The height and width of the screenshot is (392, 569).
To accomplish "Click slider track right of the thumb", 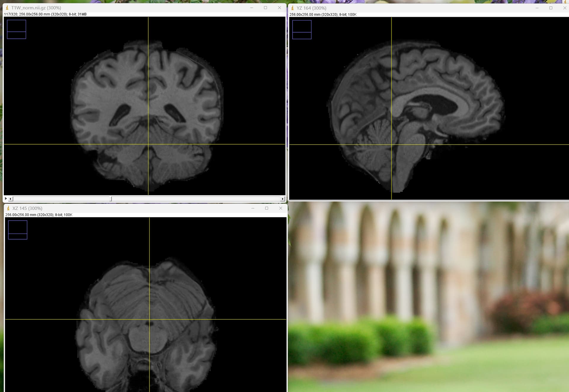I will pyautogui.click(x=196, y=199).
